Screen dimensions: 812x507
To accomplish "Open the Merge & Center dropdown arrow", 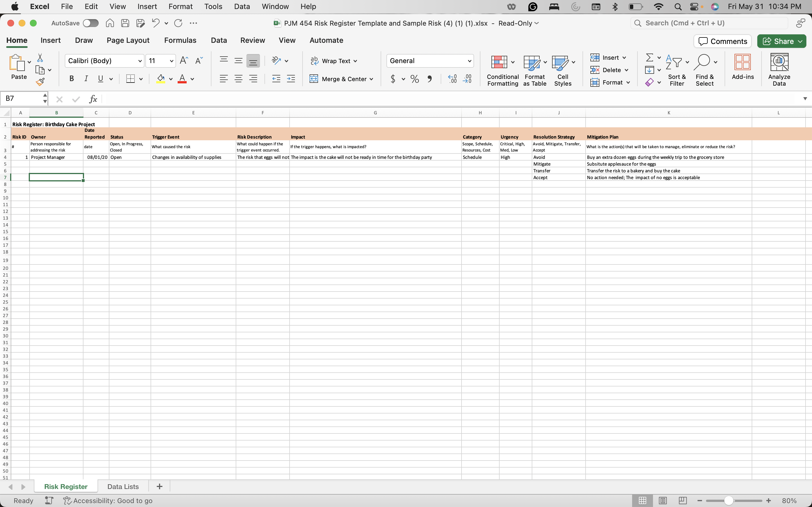I will [371, 79].
